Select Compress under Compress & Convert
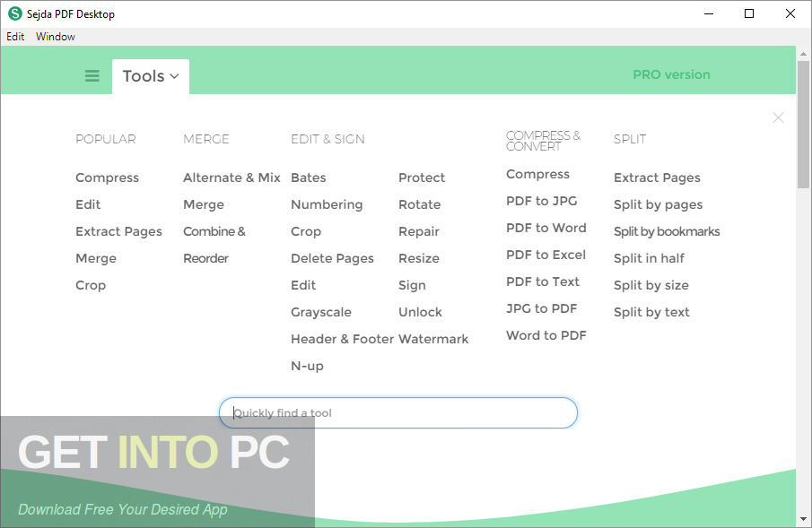812x528 pixels. coord(537,175)
